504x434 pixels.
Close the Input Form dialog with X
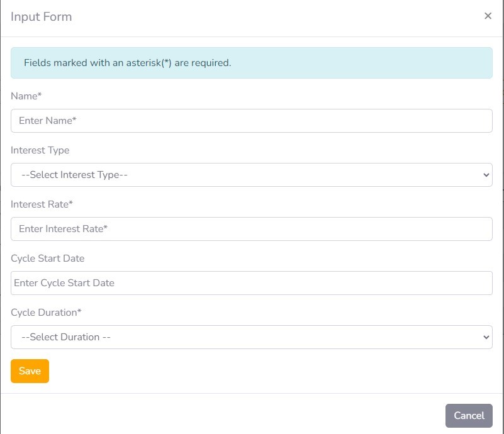tap(488, 16)
